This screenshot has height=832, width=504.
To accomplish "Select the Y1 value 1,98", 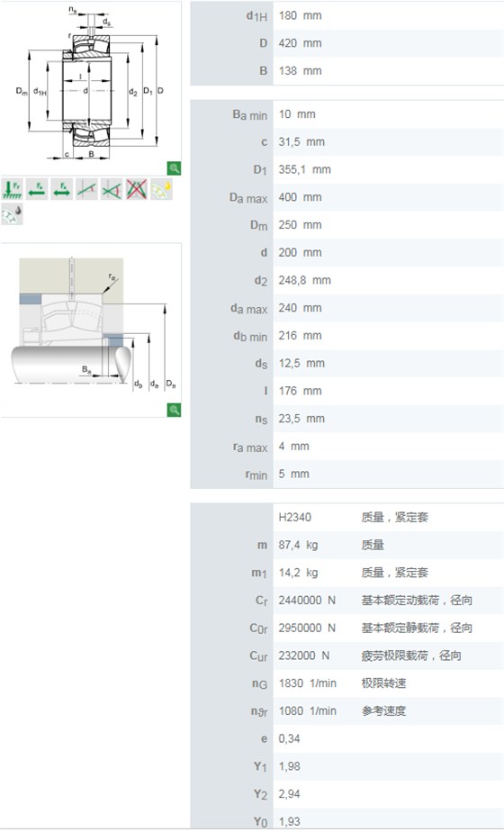I will click(x=289, y=766).
